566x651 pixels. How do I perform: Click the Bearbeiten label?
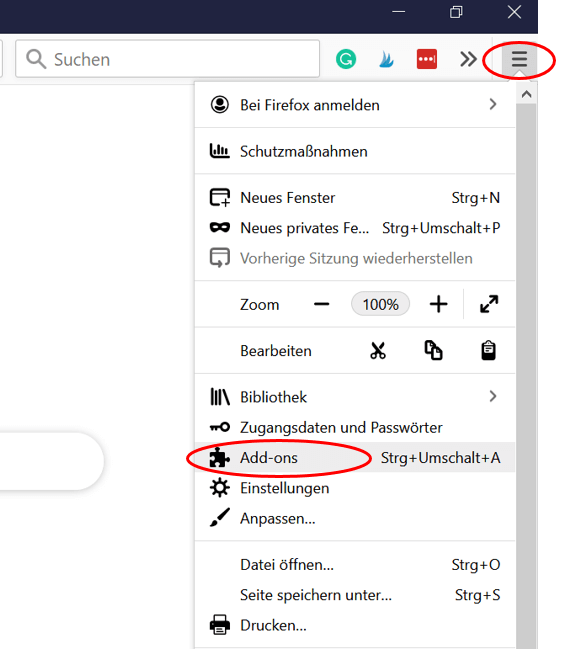pos(276,351)
